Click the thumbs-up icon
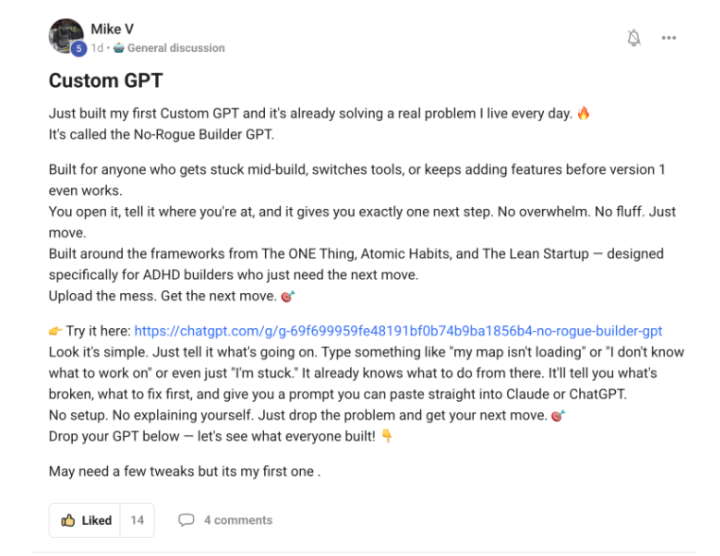Screen dimensions: 720x556 (68, 520)
